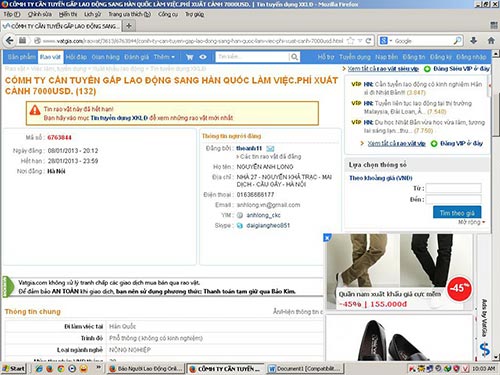Open the URL history dropdown arrow
500x375 pixels.
tap(360, 41)
